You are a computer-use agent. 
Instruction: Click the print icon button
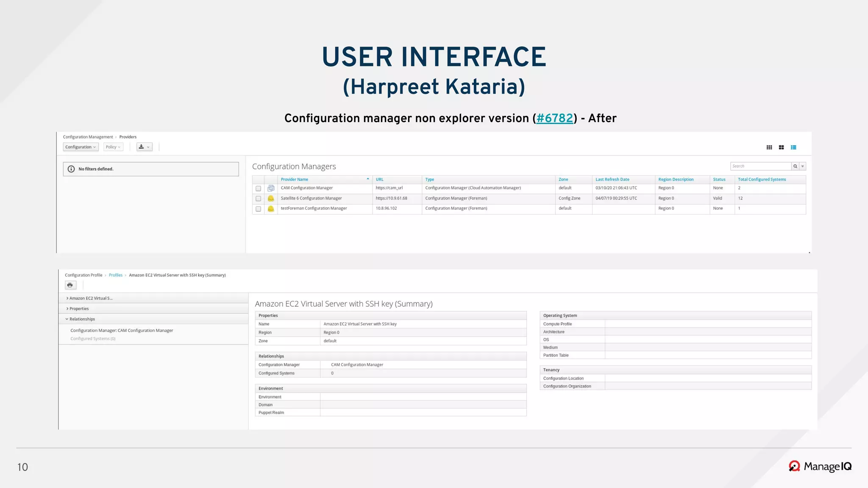(x=70, y=285)
